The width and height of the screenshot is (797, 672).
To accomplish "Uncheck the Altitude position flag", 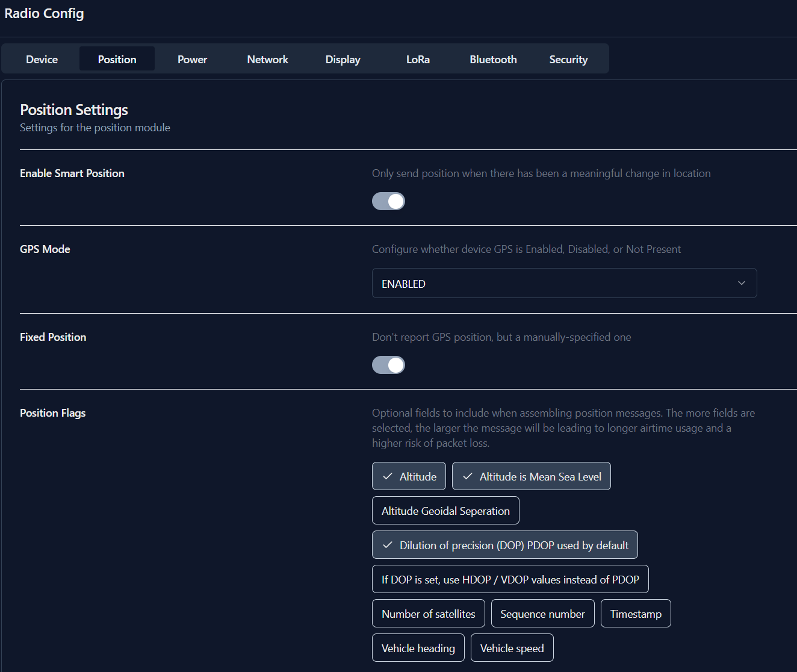I will point(409,476).
